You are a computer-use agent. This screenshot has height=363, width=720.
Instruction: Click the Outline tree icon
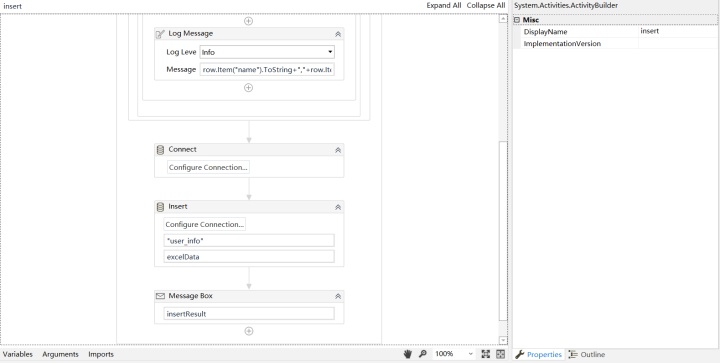573,354
